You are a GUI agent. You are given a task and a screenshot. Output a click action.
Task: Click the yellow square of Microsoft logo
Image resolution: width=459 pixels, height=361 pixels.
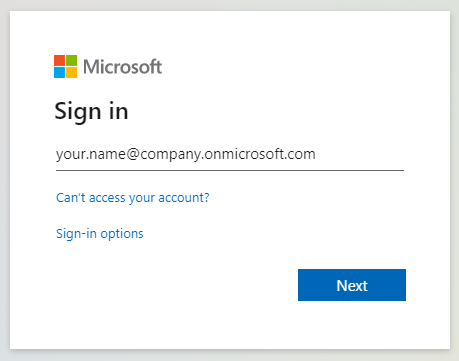(x=71, y=72)
